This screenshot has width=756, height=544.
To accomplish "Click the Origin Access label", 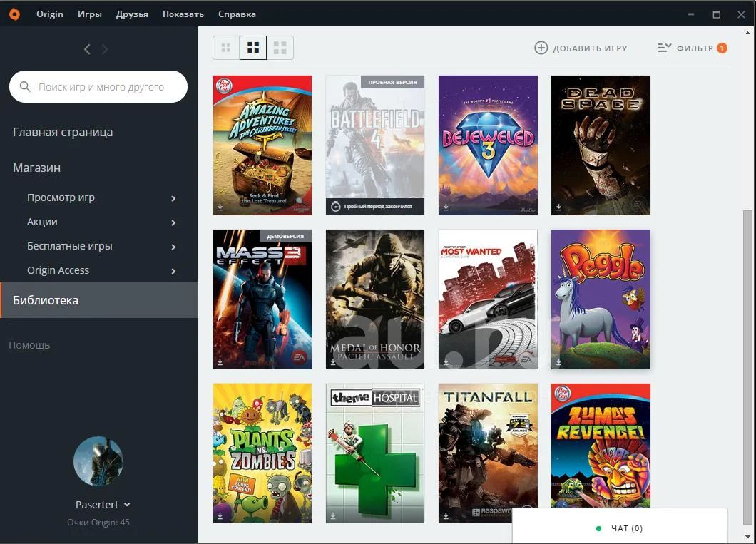I will coord(58,270).
